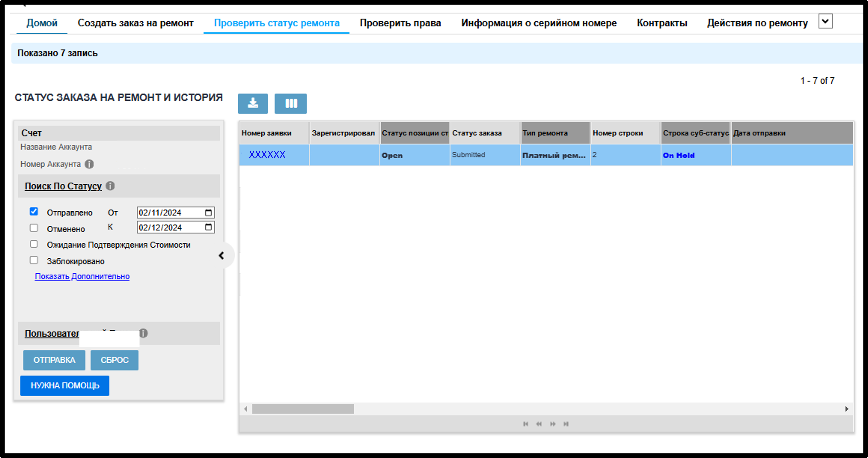Go to previous page of results
Screen dimensions: 868x458
(x=539, y=424)
